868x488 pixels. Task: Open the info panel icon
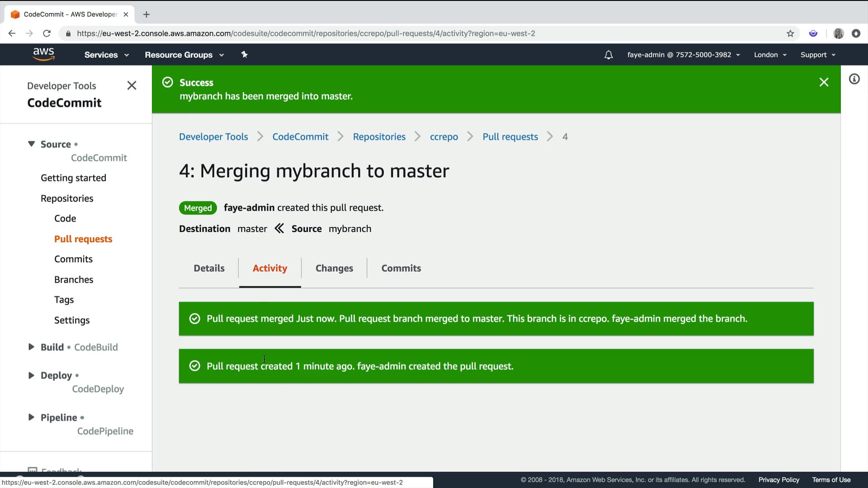[854, 79]
